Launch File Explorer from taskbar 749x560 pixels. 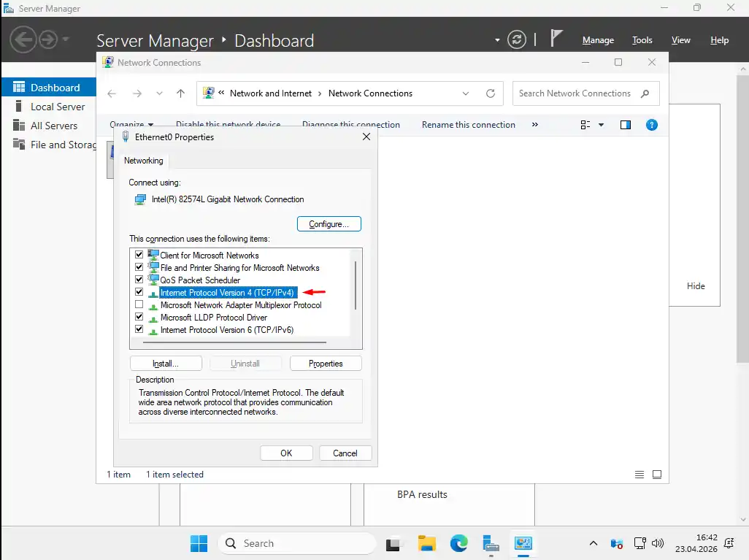pyautogui.click(x=426, y=543)
